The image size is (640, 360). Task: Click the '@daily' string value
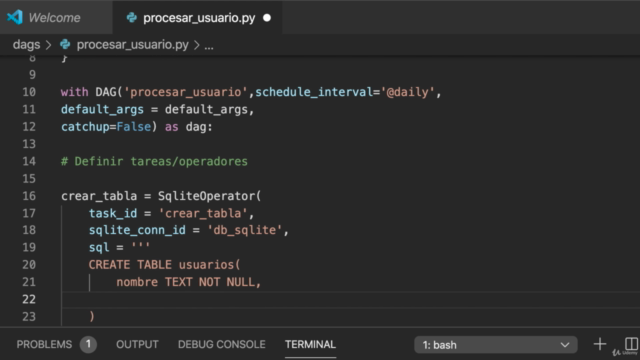[x=408, y=92]
